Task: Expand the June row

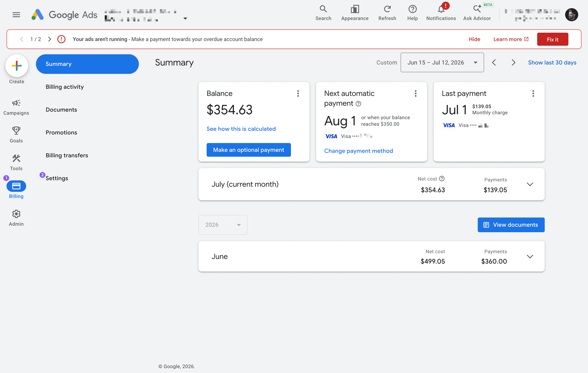Action: point(530,256)
